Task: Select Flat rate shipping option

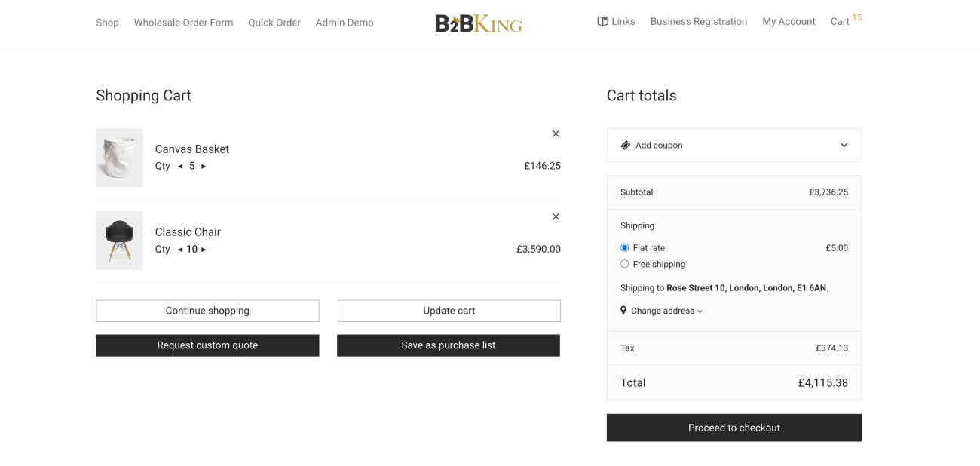Action: click(x=624, y=247)
